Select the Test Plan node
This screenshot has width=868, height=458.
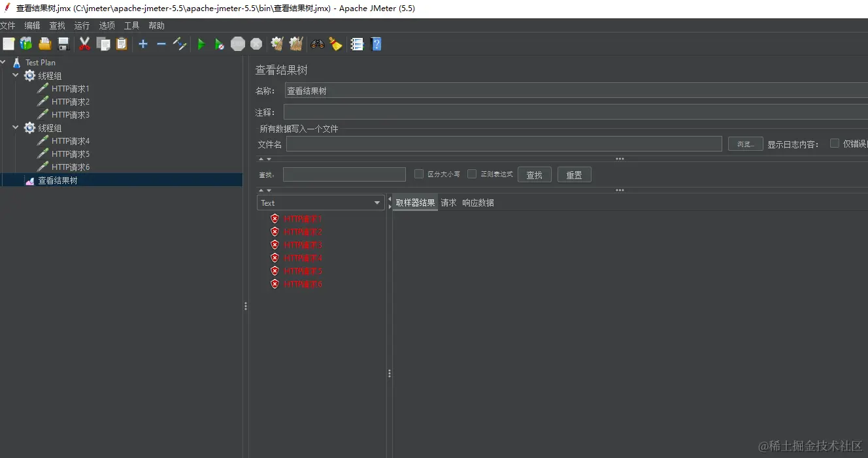(x=41, y=63)
